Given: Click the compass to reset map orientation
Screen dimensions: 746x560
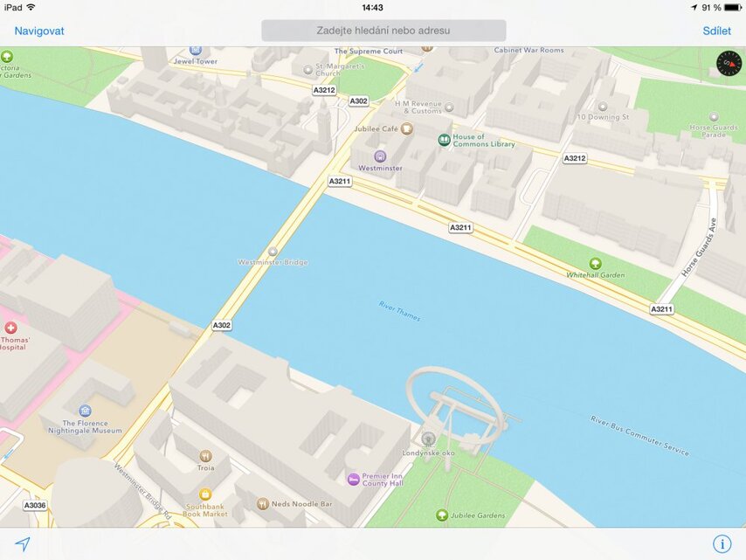Looking at the screenshot, I should click(729, 63).
